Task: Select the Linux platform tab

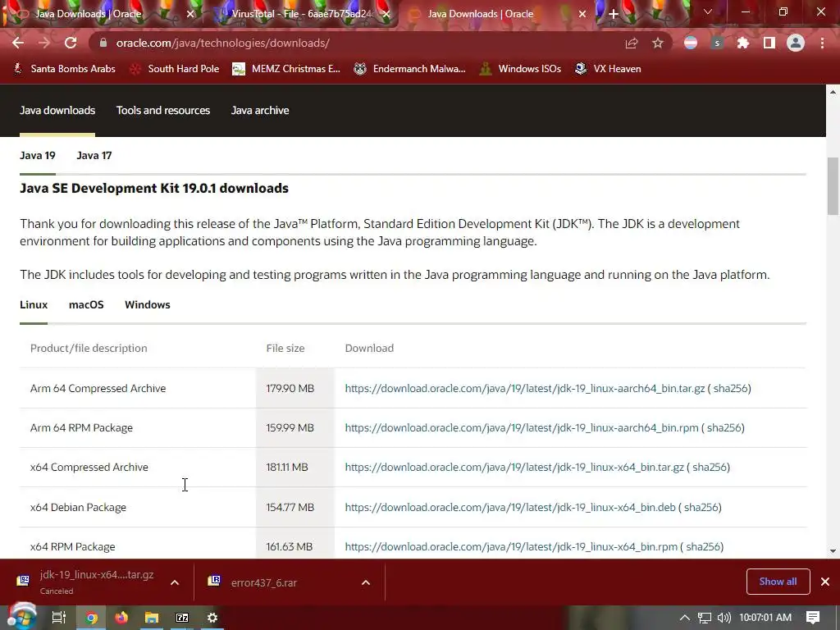Action: click(34, 305)
